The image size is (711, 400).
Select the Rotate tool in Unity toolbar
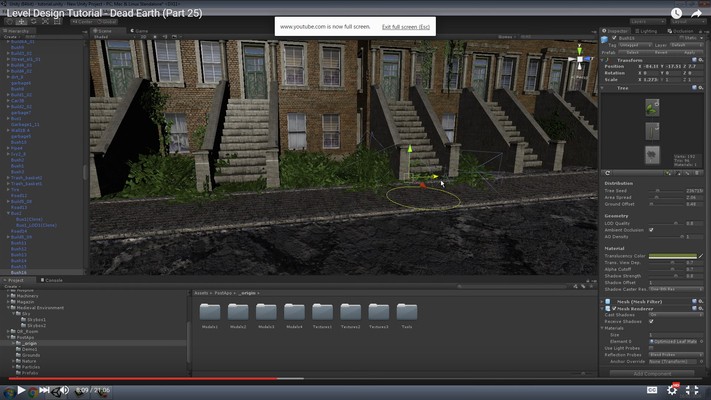coord(33,21)
